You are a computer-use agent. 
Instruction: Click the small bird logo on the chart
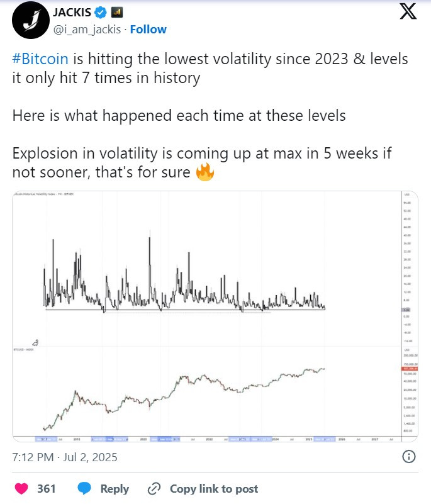click(x=36, y=343)
